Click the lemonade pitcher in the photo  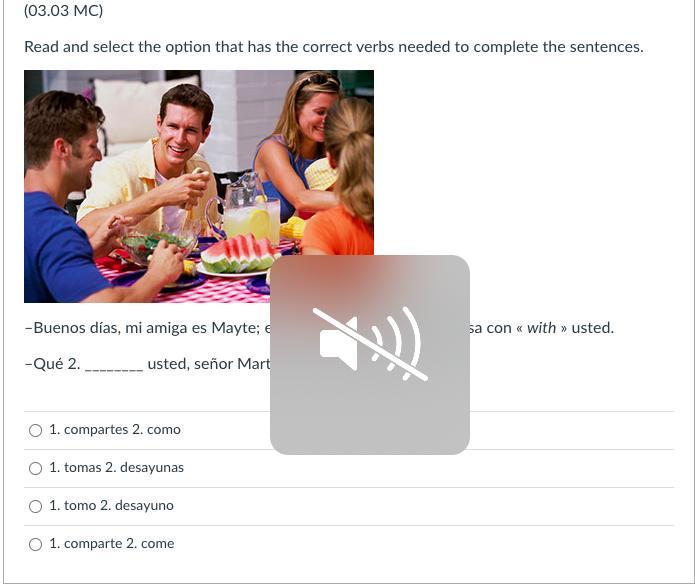(x=242, y=208)
